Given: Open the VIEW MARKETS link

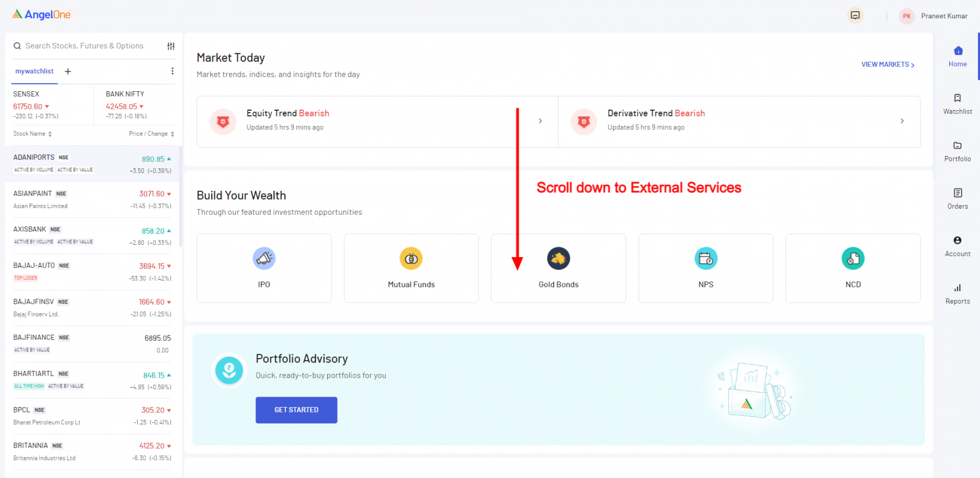Looking at the screenshot, I should point(888,65).
